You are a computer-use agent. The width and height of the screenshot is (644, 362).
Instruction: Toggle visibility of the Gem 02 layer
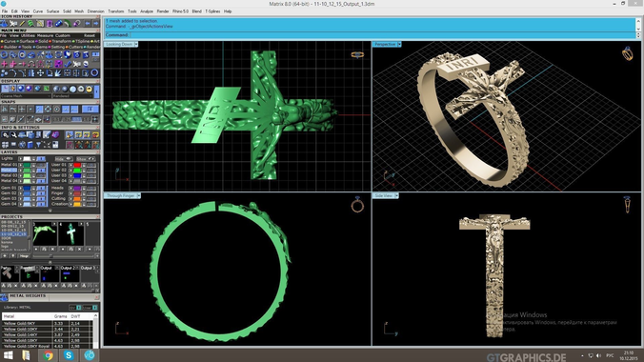[x=41, y=193]
